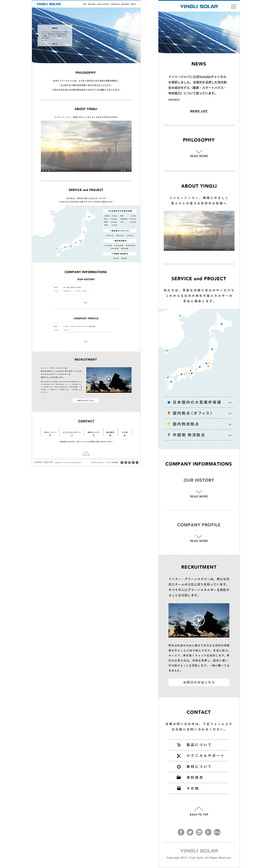Expand PHILOSOPHY READ MORE chevron in mobile view
The width and height of the screenshot is (272, 868).
199,152
